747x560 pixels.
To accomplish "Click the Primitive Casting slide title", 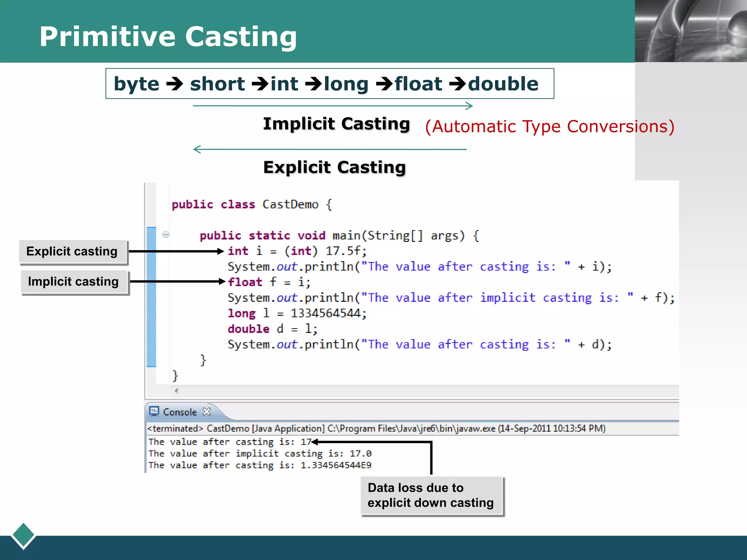I will (168, 36).
